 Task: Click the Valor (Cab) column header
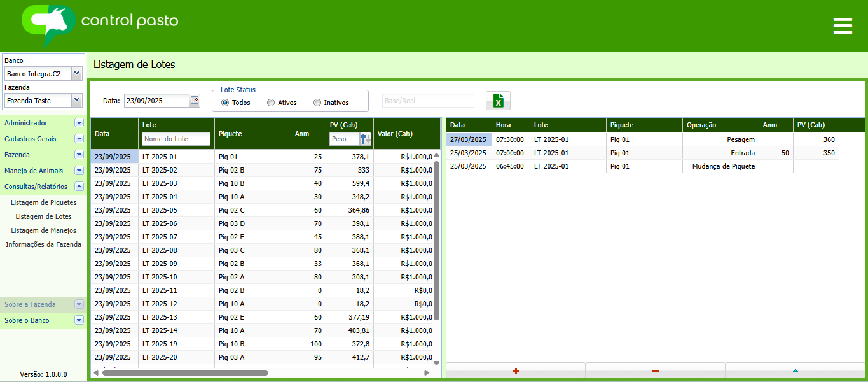click(x=407, y=134)
